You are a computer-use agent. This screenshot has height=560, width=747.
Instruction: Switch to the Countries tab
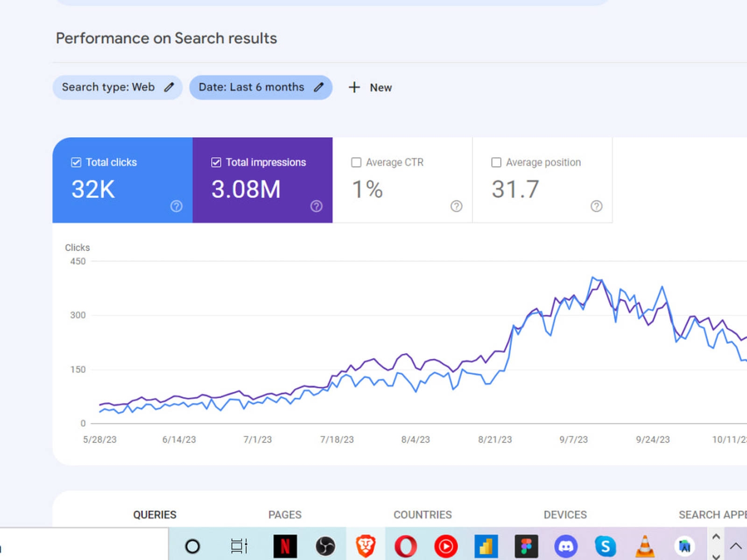[x=423, y=515]
